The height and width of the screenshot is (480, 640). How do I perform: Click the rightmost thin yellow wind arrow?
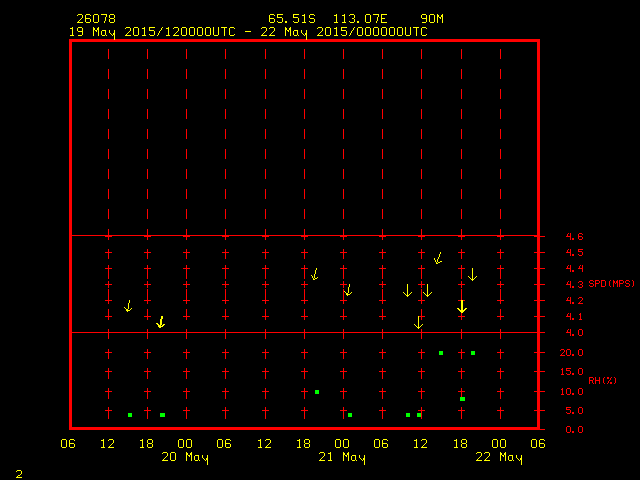pyautogui.click(x=472, y=274)
